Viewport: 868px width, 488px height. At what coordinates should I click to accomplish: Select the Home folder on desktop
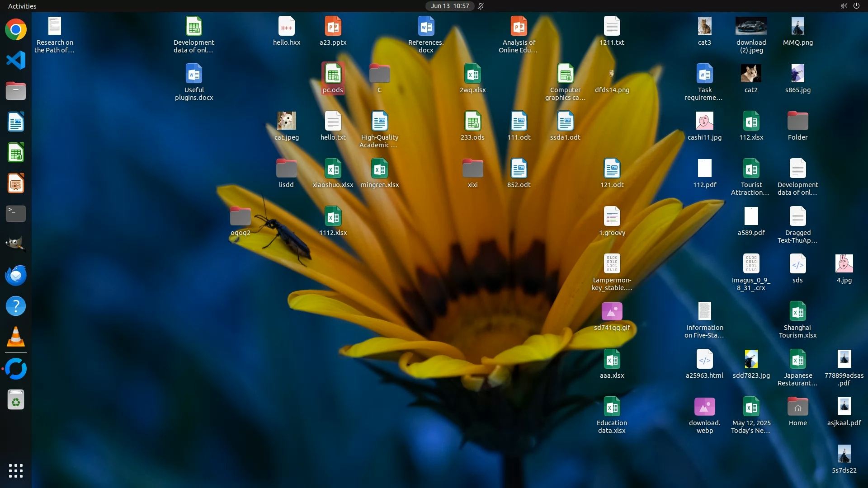[797, 407]
